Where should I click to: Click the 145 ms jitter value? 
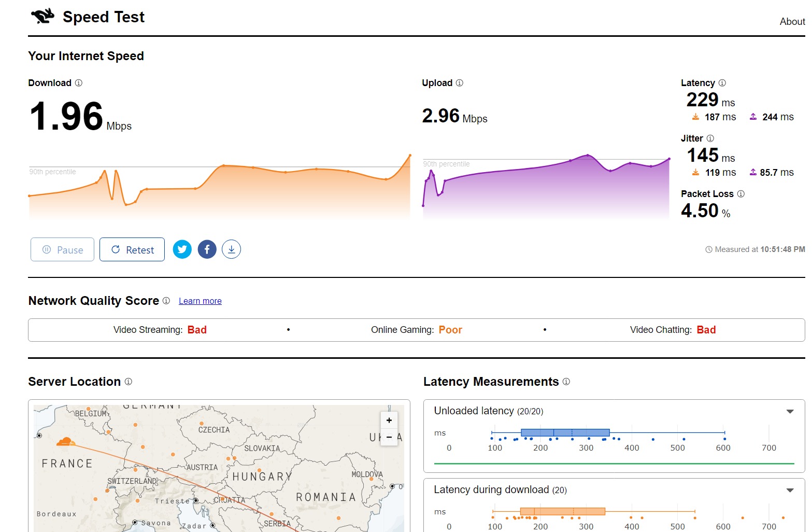pyautogui.click(x=710, y=155)
